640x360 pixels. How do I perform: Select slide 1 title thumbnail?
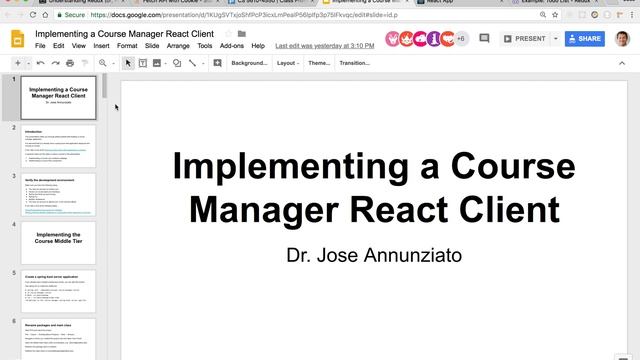[x=58, y=98]
